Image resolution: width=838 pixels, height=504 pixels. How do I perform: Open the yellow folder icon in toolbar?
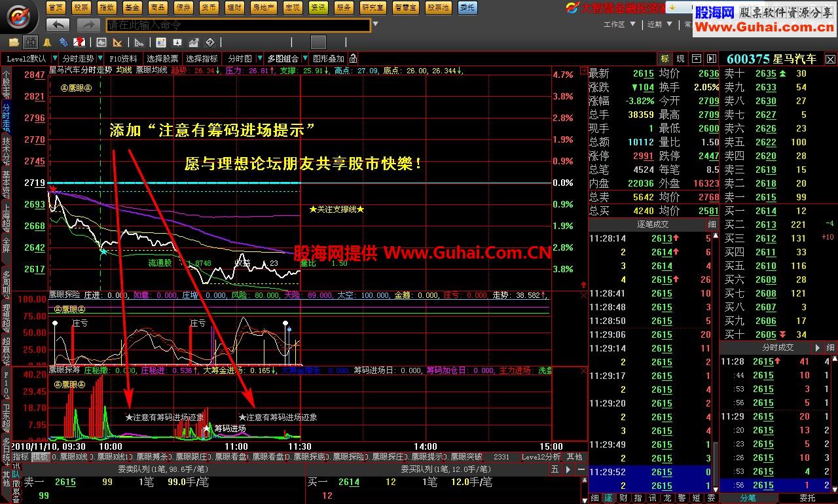pos(14,43)
